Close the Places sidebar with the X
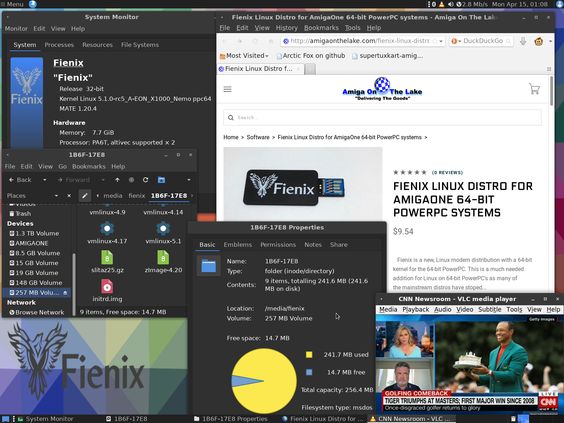564x423 pixels. 69,196
